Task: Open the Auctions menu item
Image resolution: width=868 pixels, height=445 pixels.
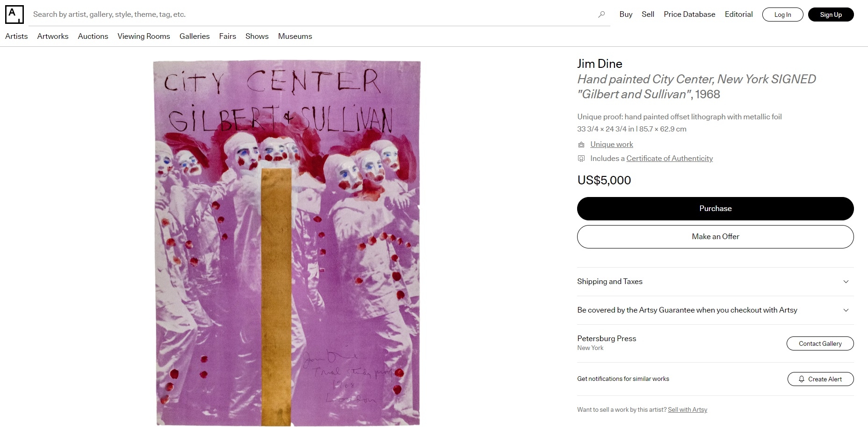Action: coord(93,36)
